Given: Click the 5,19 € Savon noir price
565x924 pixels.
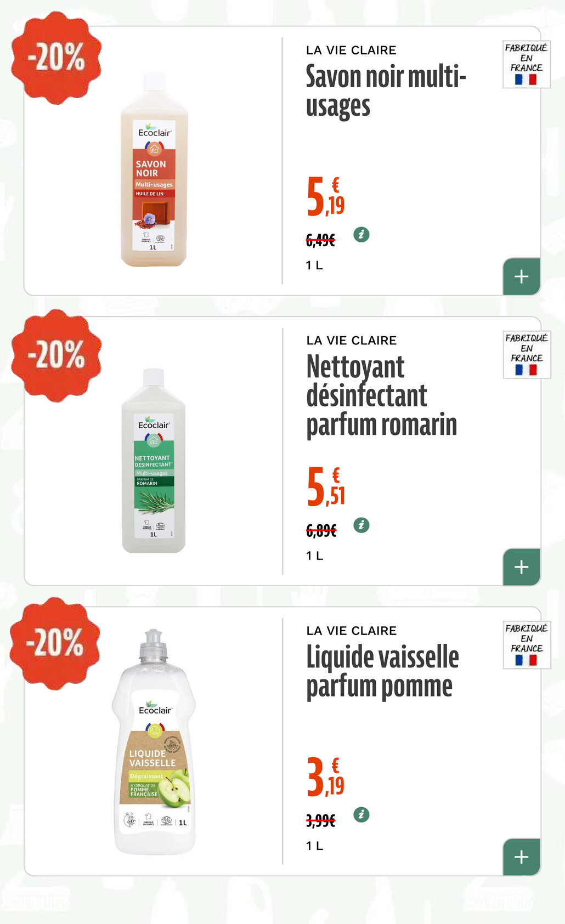Looking at the screenshot, I should (325, 196).
